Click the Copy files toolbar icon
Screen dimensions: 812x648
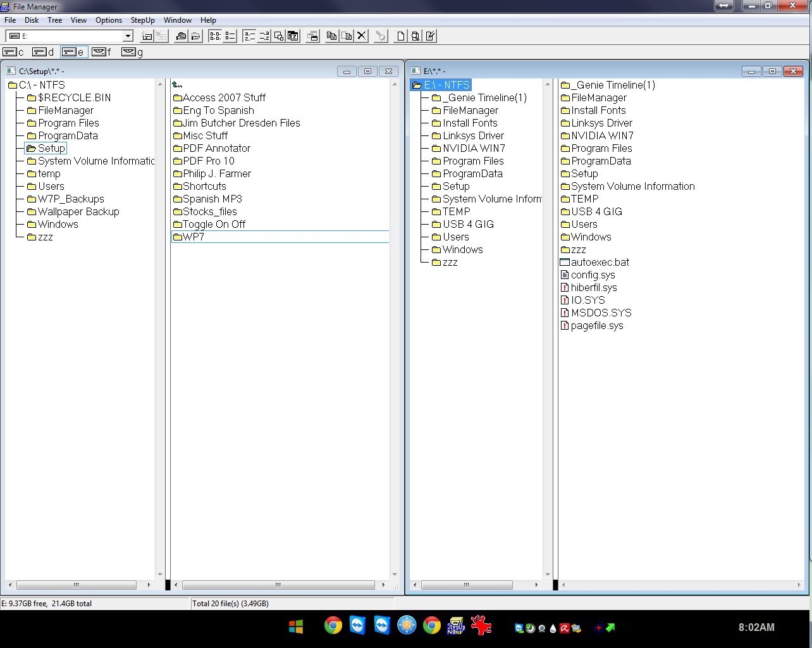pos(331,36)
